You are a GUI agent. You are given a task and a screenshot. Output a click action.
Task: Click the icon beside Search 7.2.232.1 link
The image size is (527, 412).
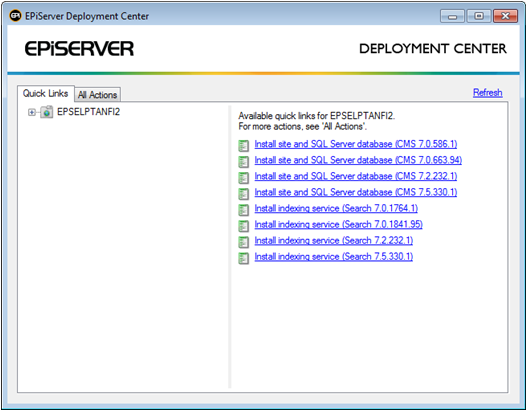point(244,242)
